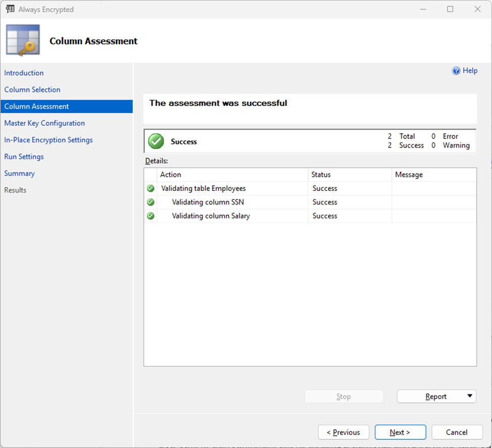Click the Status column header
The height and width of the screenshot is (448, 492).
pos(350,175)
